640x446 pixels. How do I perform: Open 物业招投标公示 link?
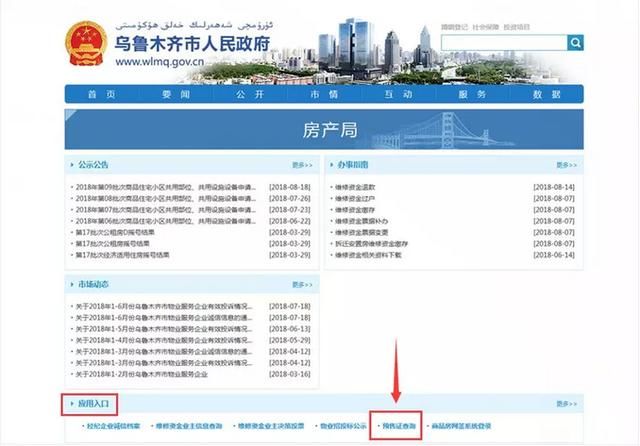point(343,426)
